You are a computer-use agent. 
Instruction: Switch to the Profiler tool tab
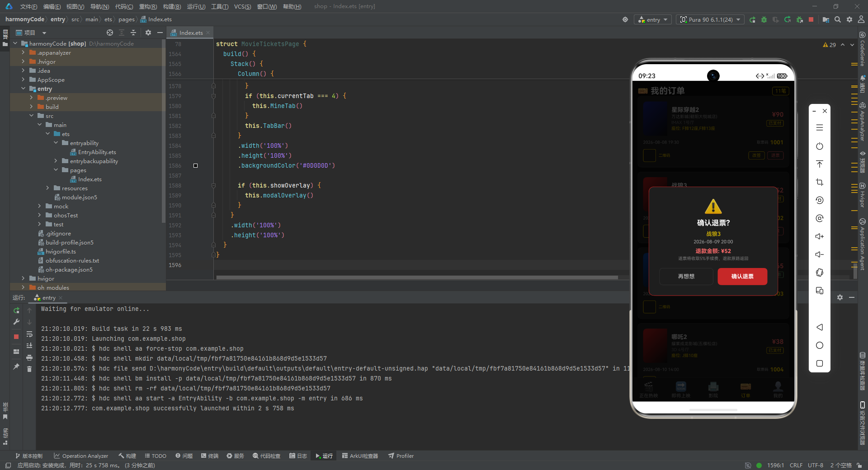point(401,456)
